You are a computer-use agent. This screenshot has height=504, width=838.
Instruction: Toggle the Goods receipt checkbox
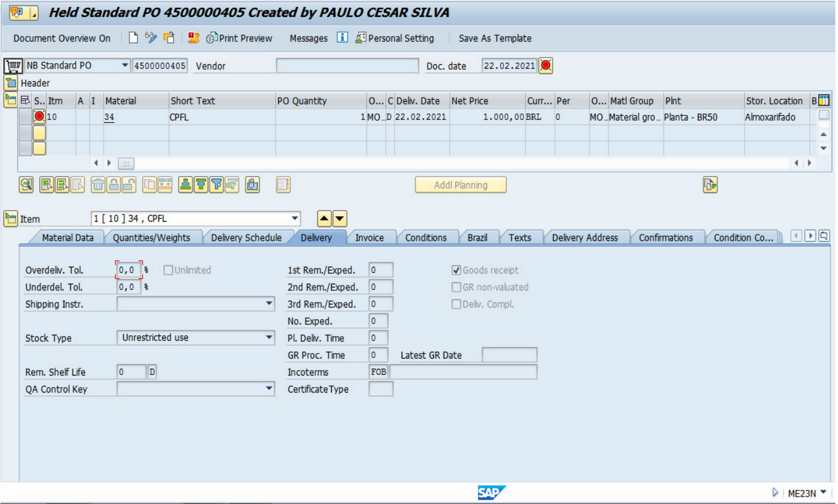(456, 270)
